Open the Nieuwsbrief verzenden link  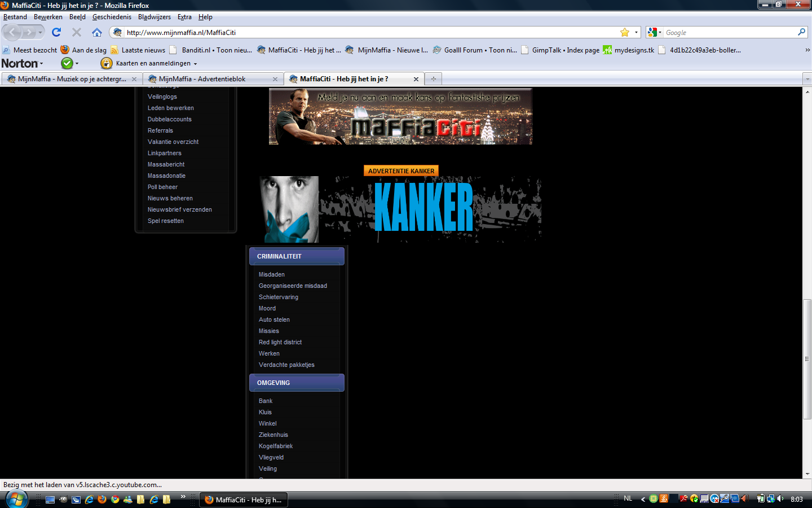(180, 209)
